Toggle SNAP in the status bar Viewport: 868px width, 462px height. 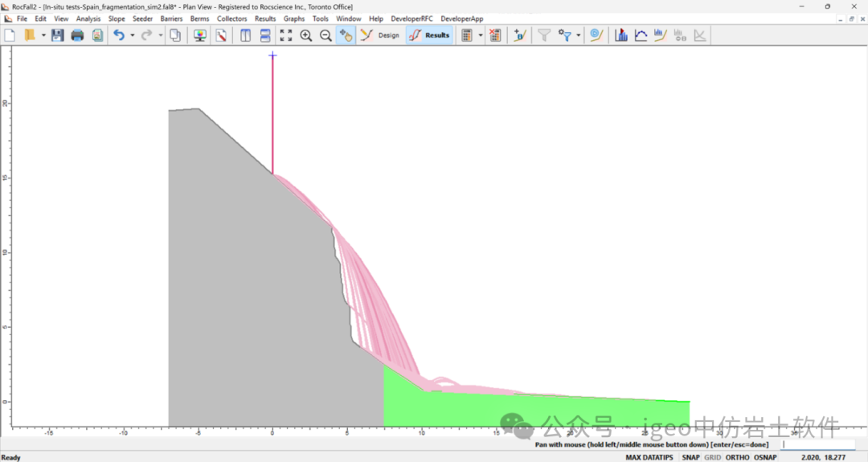click(691, 457)
